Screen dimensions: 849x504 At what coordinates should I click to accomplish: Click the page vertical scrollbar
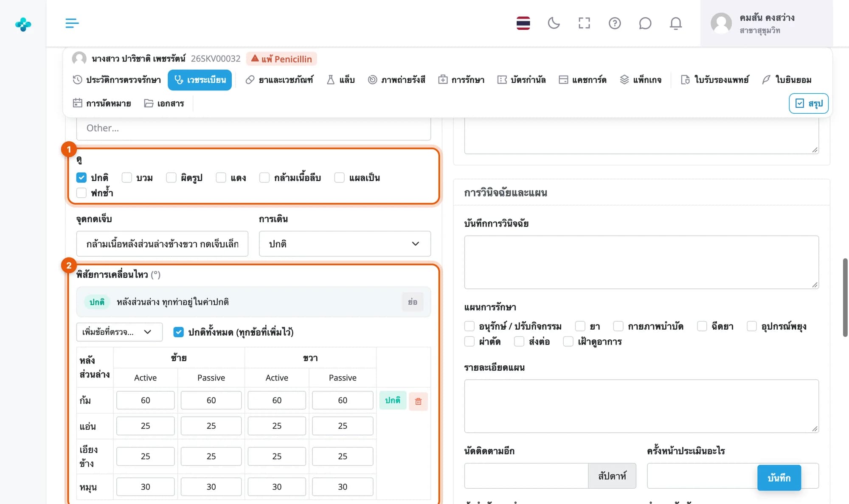tap(845, 297)
